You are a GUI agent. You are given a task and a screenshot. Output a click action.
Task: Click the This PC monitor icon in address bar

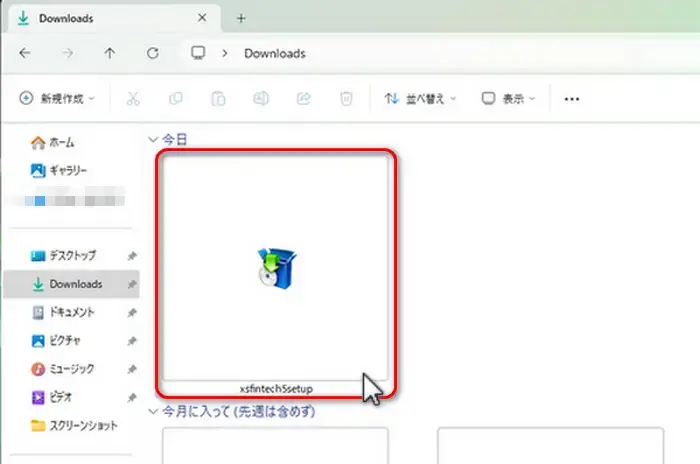click(x=198, y=53)
